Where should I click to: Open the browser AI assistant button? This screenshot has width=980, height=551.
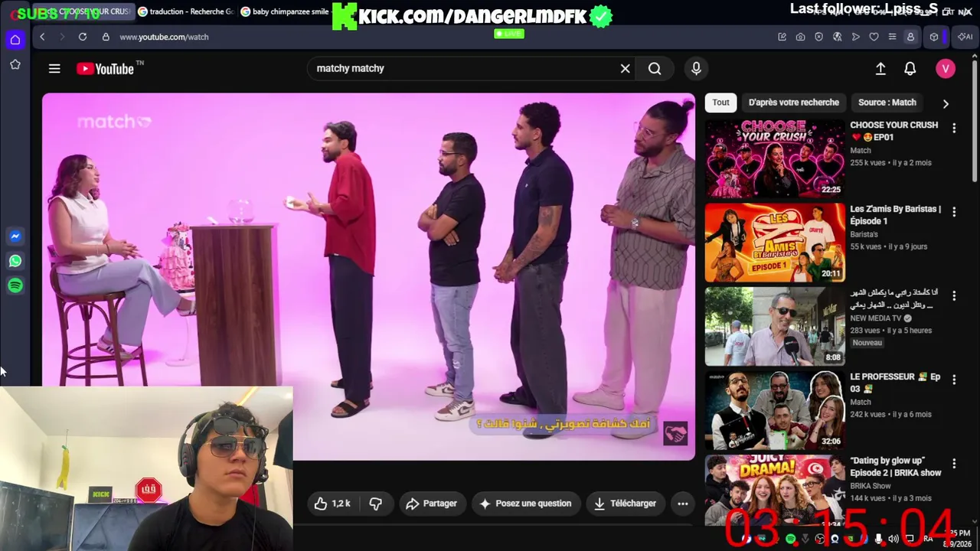click(x=965, y=37)
